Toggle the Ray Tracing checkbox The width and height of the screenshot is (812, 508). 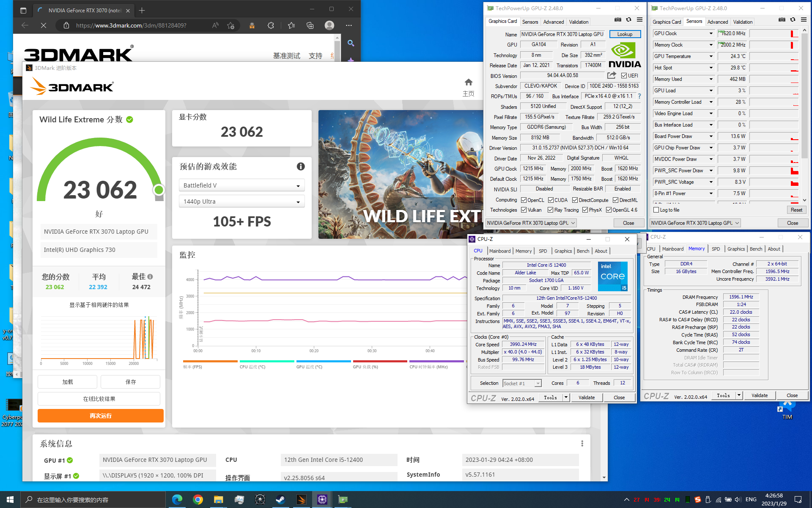point(550,210)
